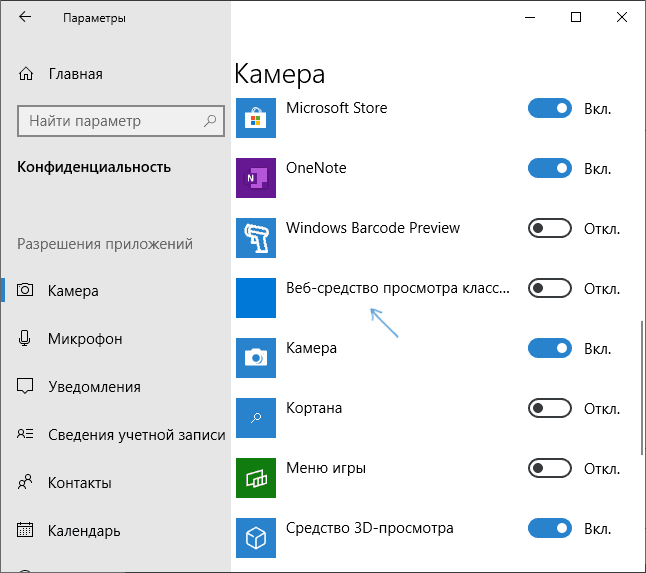The width and height of the screenshot is (646, 573).
Task: Click the Меню игры label
Action: 326,468
